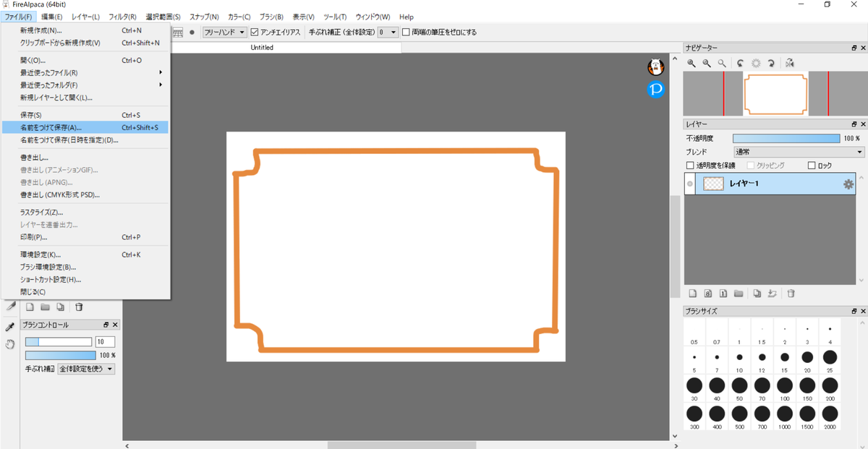The width and height of the screenshot is (868, 449).
Task: Expand 最近使ったフォルダ submenu
Action: point(85,85)
